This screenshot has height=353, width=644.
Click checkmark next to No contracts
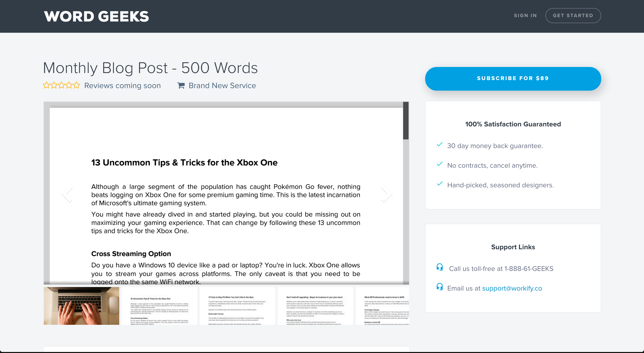tap(440, 164)
